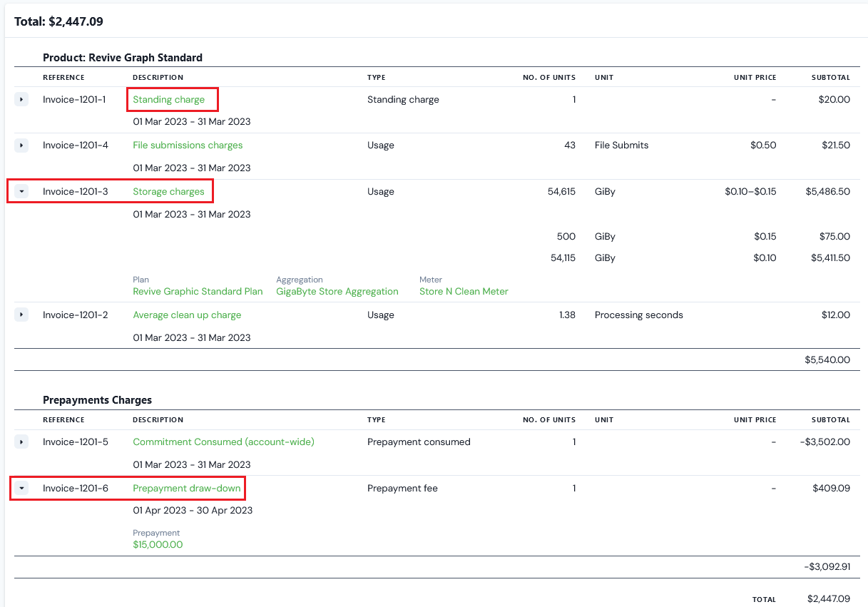Image resolution: width=868 pixels, height=607 pixels.
Task: Expand the Invoice-1201-5 Commitment Consumed row
Action: click(x=21, y=442)
